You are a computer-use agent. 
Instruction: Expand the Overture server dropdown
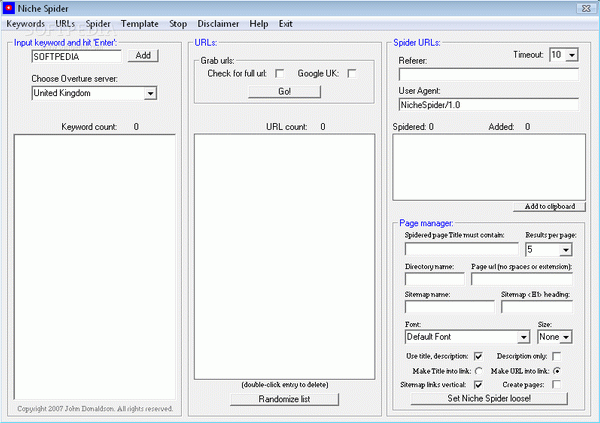[x=150, y=93]
